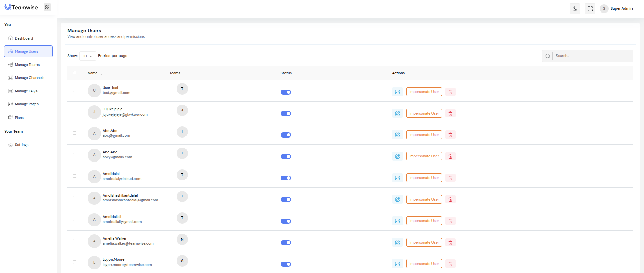Delete user abc@gmailo.com

click(x=450, y=156)
